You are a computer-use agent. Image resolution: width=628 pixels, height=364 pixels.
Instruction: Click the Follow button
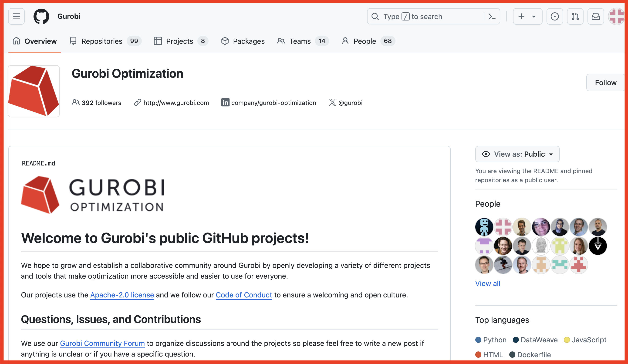pos(606,82)
